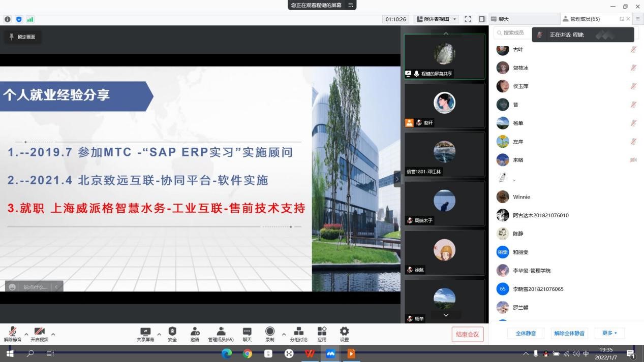Viewport: 644px width, 362px height.
Task: Open Microsoft Edge from the taskbar
Action: click(227, 353)
